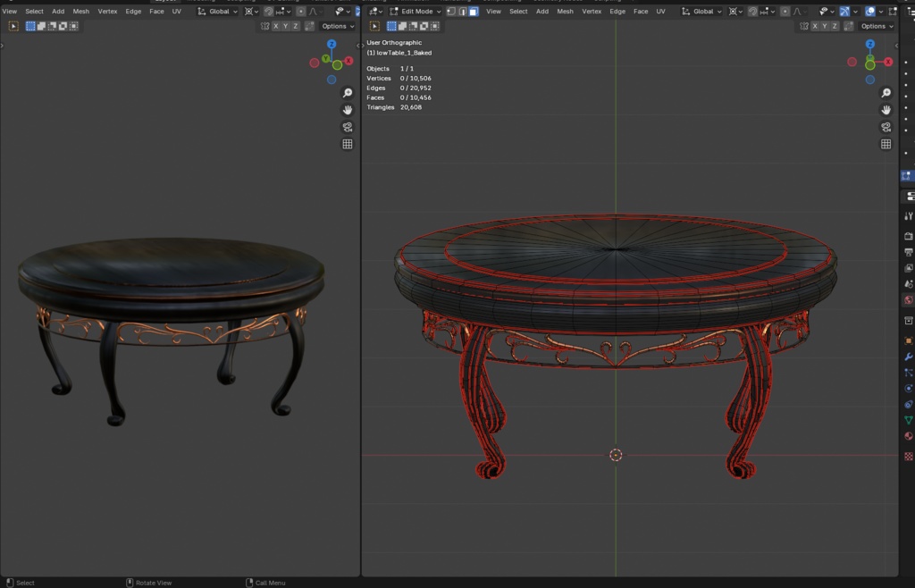Open the World properties tab
The image size is (915, 588).
point(908,300)
